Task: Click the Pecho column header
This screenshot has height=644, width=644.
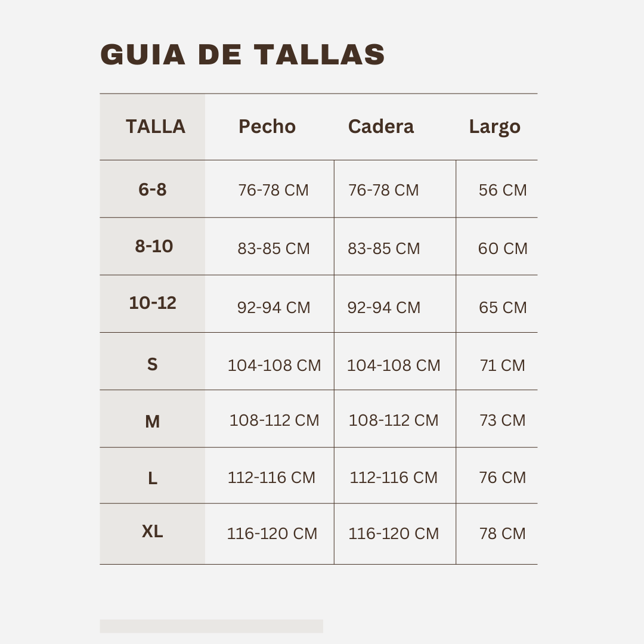Action: (x=267, y=126)
